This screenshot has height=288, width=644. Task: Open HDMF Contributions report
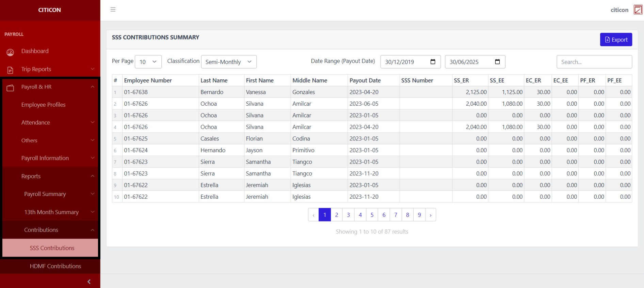(55, 266)
